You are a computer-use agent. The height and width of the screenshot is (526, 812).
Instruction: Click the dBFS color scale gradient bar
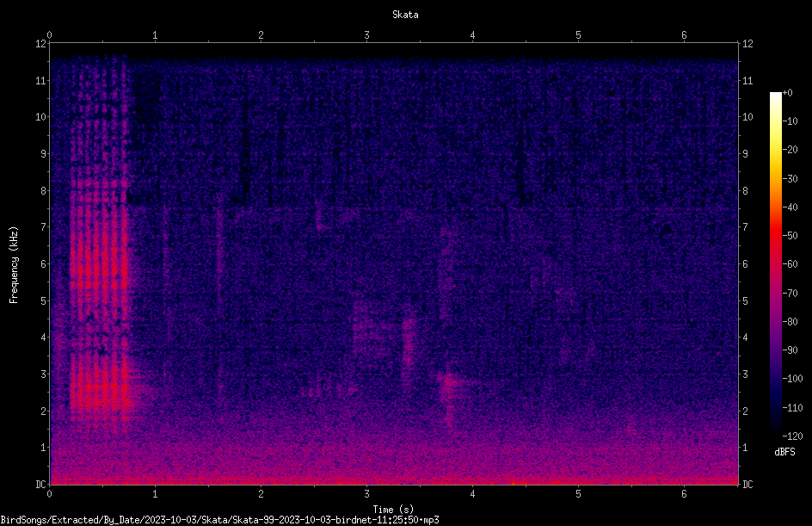[775, 264]
